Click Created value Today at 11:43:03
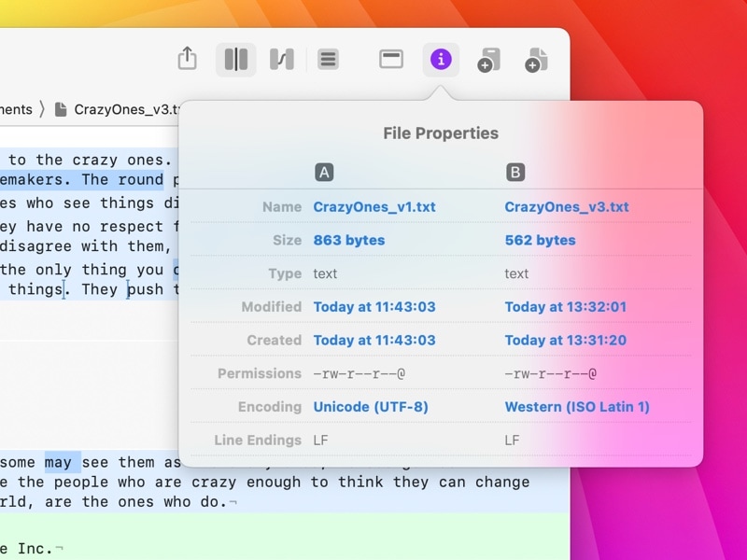Viewport: 747px width, 560px height. pos(374,340)
